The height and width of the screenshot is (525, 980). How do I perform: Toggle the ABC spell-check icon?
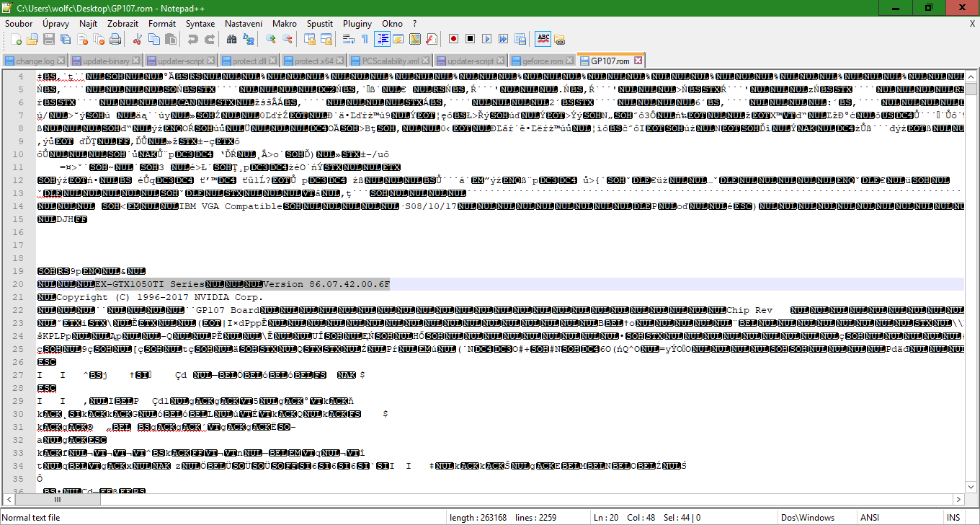pos(543,39)
